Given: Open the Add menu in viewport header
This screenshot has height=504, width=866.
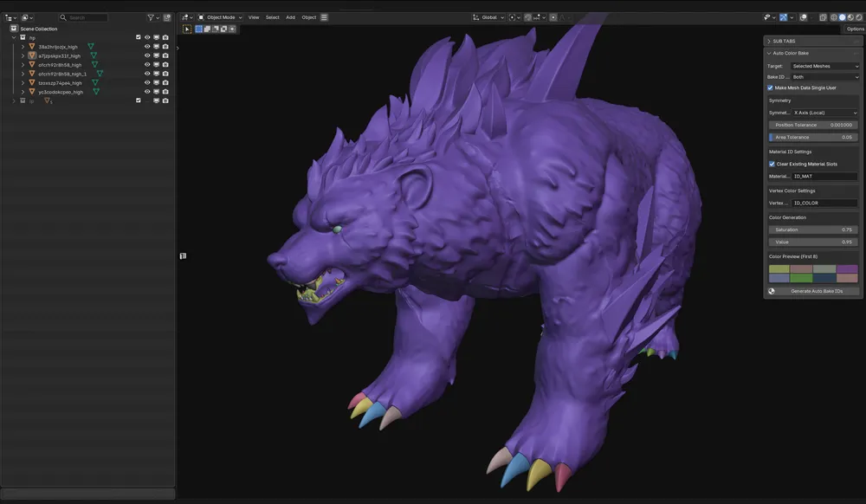Looking at the screenshot, I should point(290,17).
